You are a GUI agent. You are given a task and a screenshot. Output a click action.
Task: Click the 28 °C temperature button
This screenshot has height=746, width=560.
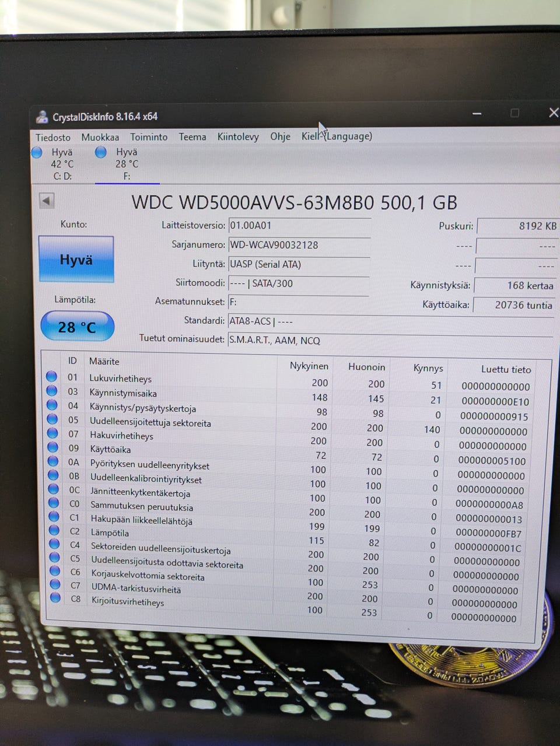pos(77,327)
